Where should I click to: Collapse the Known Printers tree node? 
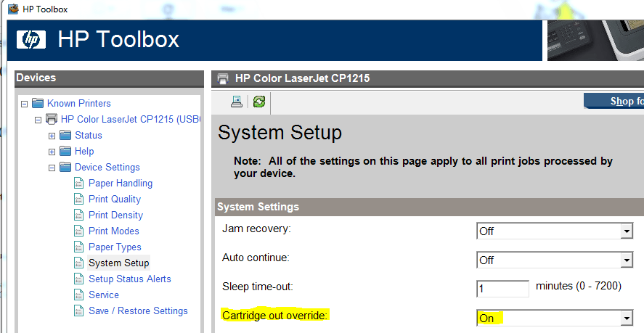coord(24,104)
